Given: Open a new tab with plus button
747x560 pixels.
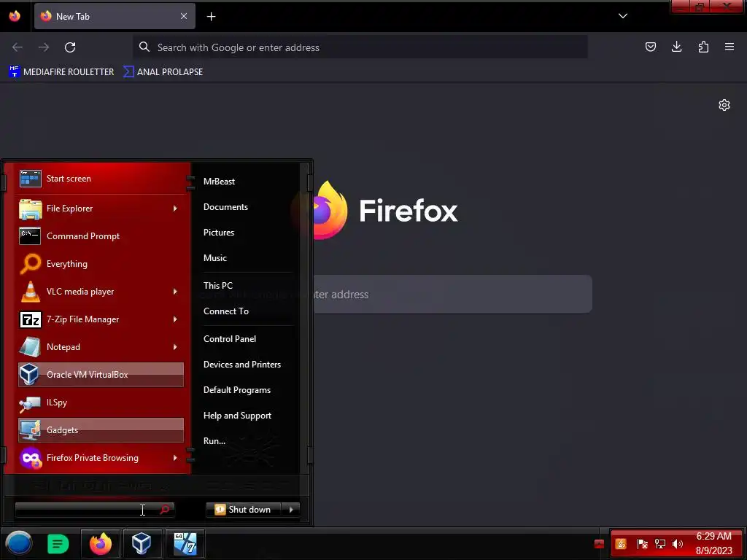Looking at the screenshot, I should pyautogui.click(x=211, y=17).
